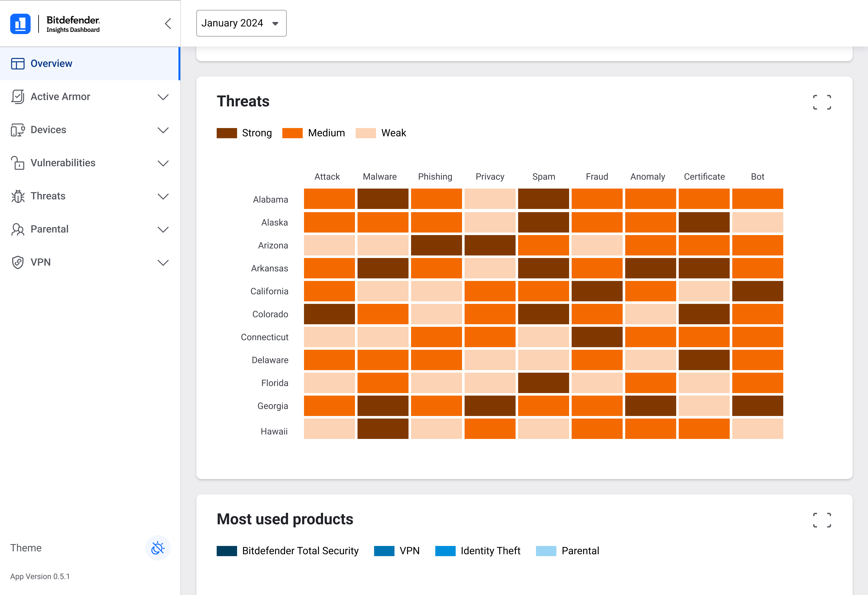Collapse the sidebar with the left arrow
This screenshot has height=595, width=868.
168,24
